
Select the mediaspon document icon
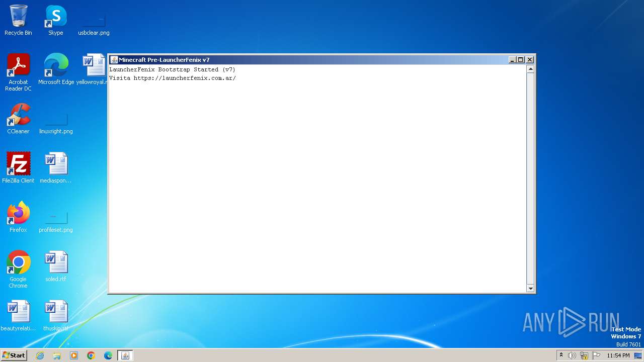(56, 167)
